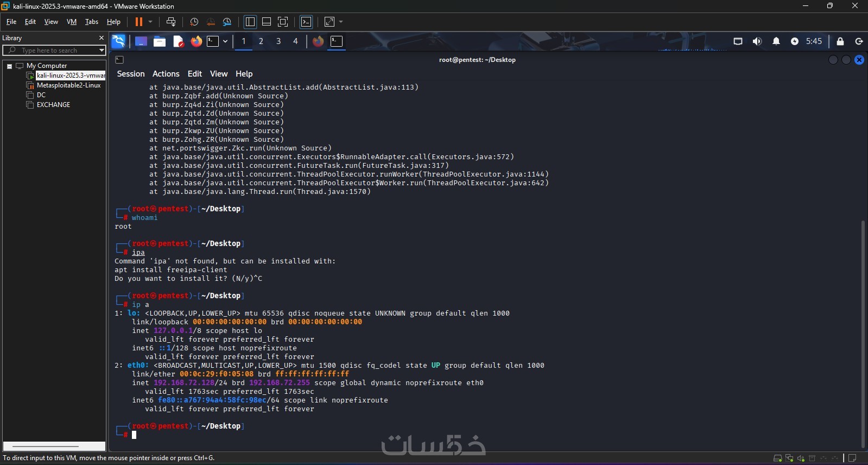This screenshot has width=868, height=465.
Task: Close the Library panel
Action: 101,38
